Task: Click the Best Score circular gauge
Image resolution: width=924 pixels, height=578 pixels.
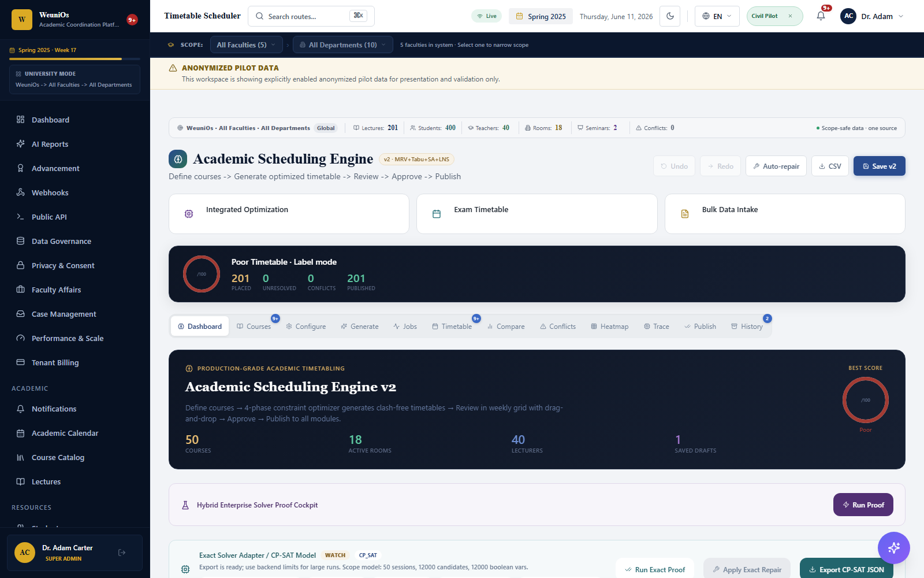Action: click(x=865, y=400)
